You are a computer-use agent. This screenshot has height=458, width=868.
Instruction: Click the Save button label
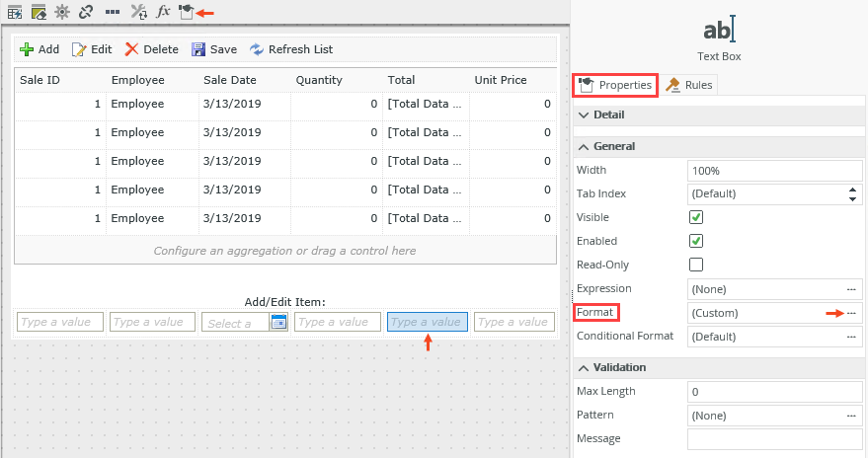[223, 49]
